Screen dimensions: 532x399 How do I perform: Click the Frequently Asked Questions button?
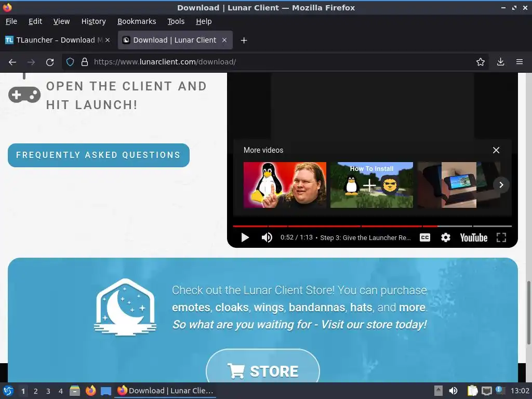(98, 155)
